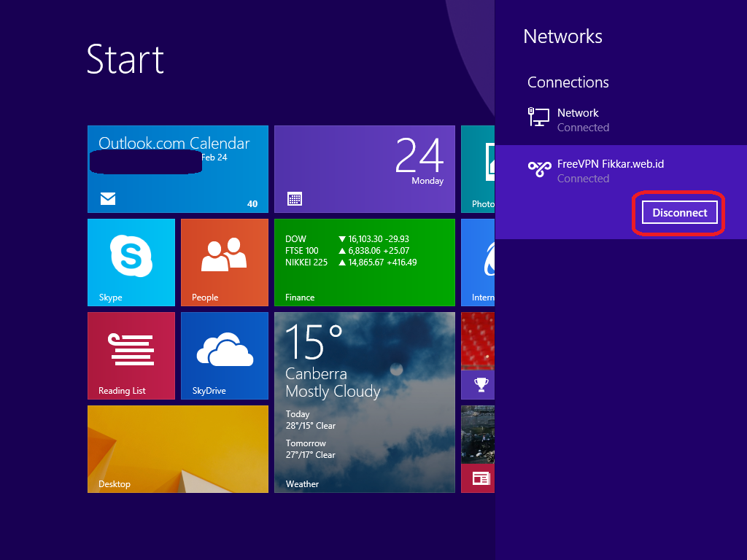The height and width of the screenshot is (560, 747).
Task: Click the news photo thumbnail tile
Action: (478, 435)
